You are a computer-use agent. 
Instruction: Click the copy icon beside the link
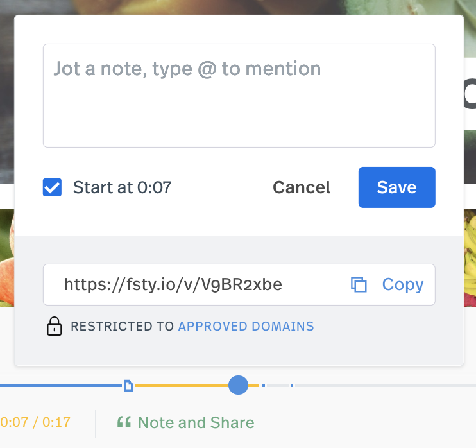(359, 284)
